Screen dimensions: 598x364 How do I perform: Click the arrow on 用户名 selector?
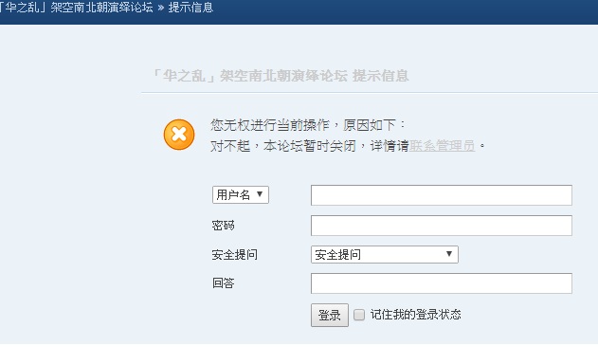coord(260,194)
